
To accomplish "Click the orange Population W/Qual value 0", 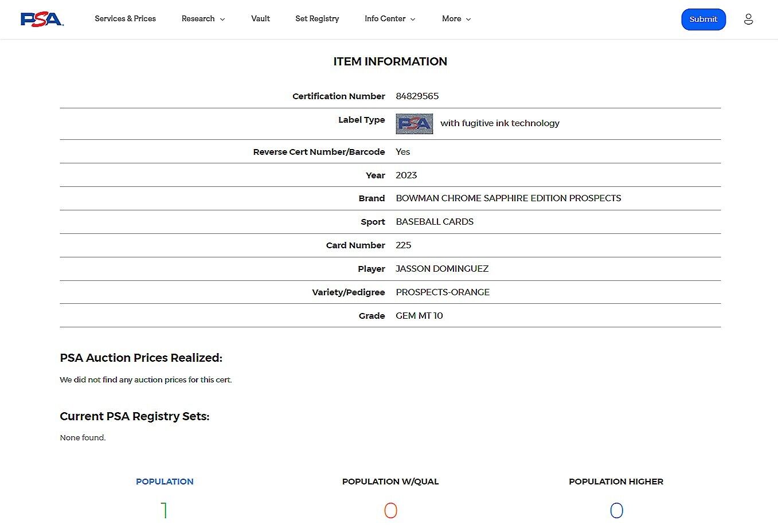I will pos(390,510).
